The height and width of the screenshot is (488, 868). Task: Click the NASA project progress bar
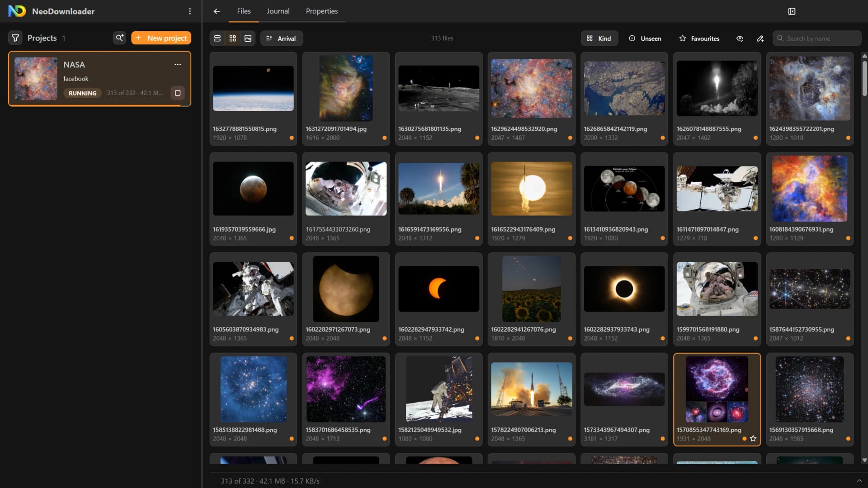click(x=100, y=105)
